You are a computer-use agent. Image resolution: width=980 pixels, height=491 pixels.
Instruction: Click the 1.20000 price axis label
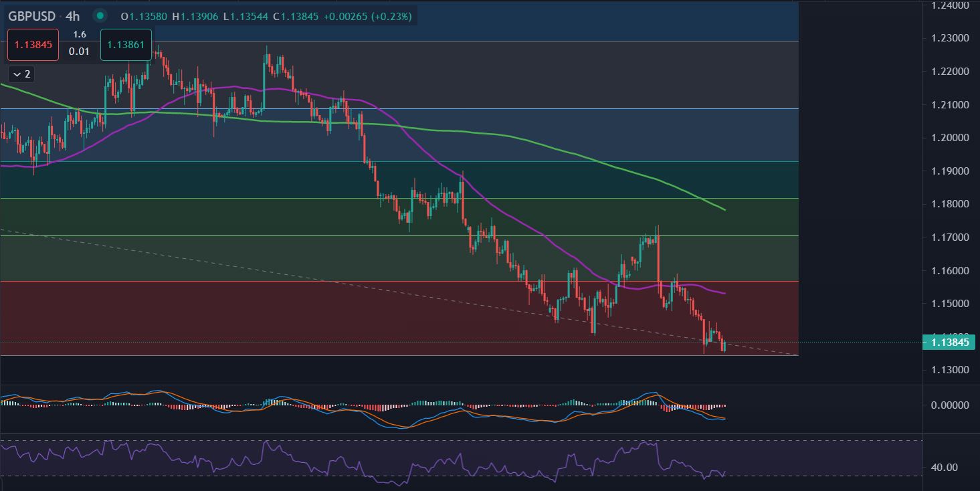point(951,138)
